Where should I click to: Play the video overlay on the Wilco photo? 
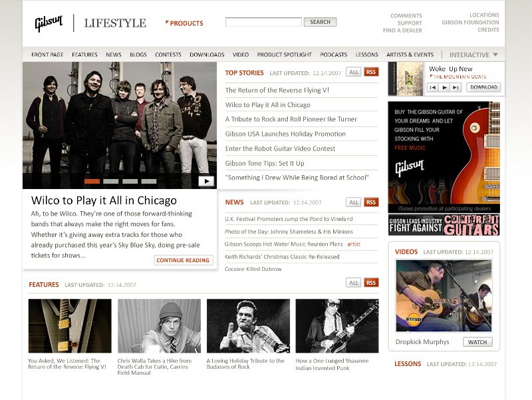pos(205,180)
